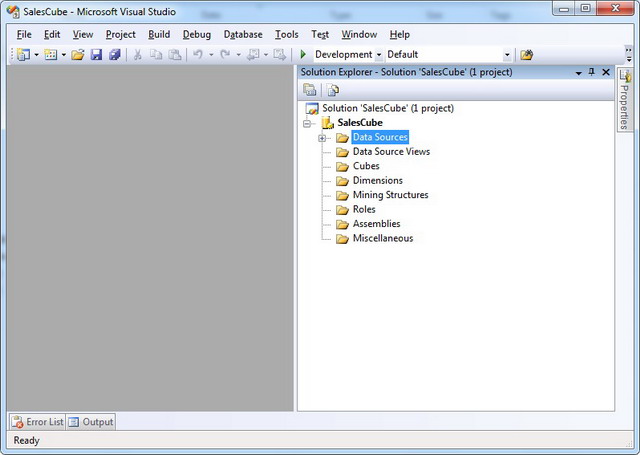This screenshot has height=455, width=640.
Task: Open the Edit menu
Action: [x=52, y=35]
